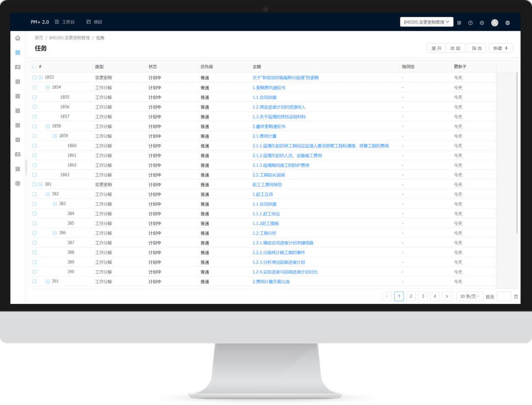Click the 新建 + create button
This screenshot has height=405, width=532.
coord(501,48)
